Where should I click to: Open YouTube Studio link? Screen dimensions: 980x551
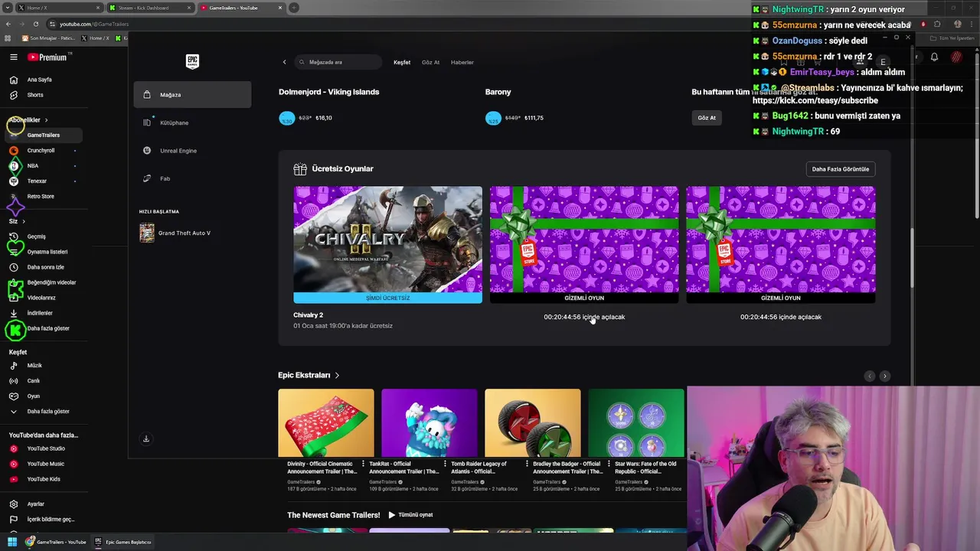click(x=46, y=448)
